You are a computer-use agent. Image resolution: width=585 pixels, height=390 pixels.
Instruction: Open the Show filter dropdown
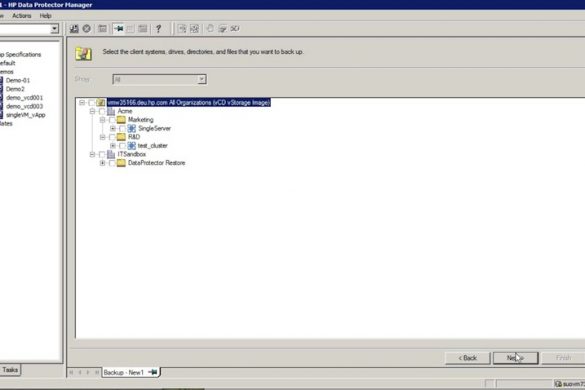[x=201, y=79]
